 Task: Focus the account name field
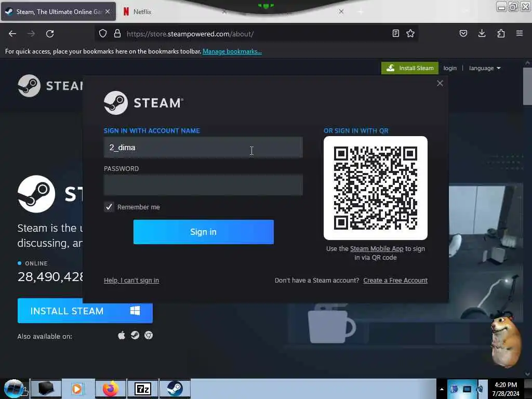203,148
